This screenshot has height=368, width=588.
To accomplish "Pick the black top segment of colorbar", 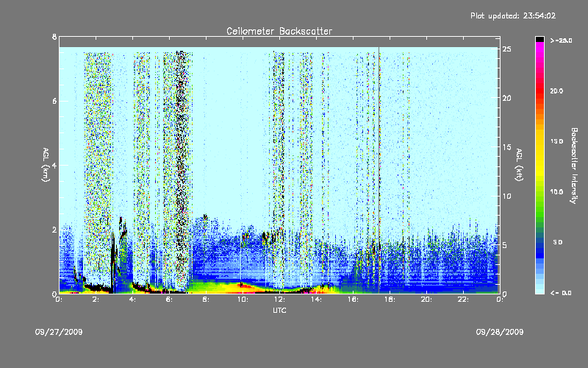I will (539, 39).
